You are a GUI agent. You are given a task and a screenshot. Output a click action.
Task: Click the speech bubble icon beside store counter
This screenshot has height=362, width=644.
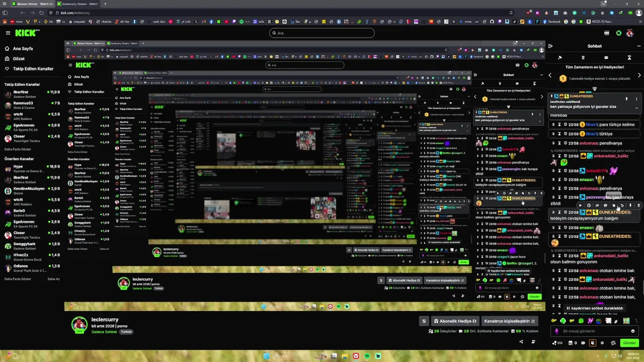(x=583, y=343)
